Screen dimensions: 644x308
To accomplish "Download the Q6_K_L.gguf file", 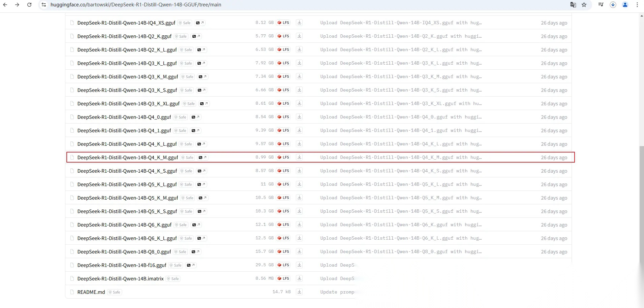I will [299, 238].
